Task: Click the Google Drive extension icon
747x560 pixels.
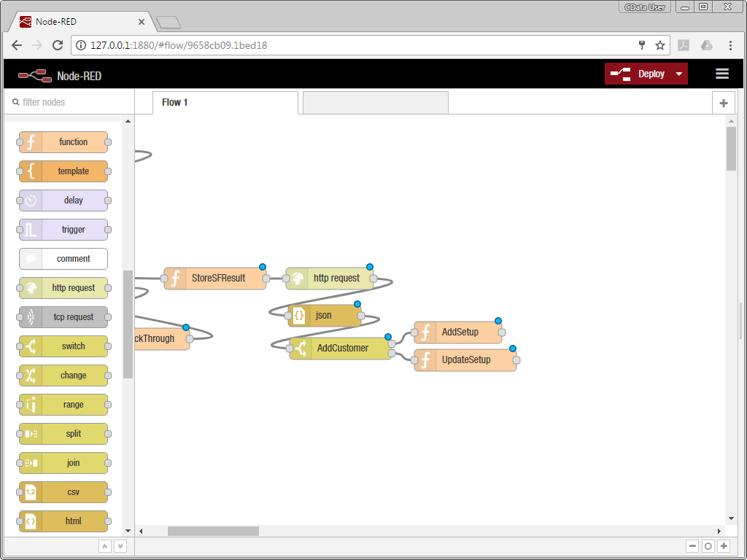Action: [706, 45]
